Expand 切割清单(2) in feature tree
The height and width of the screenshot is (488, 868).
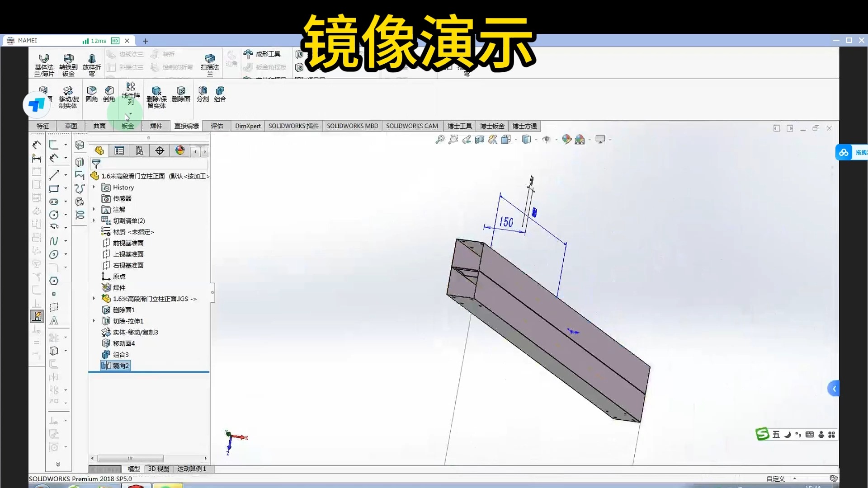[x=94, y=221]
